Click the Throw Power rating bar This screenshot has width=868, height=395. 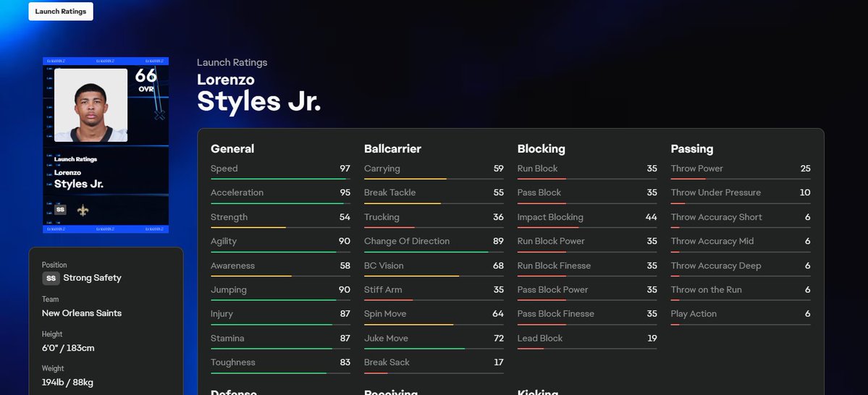(x=741, y=179)
